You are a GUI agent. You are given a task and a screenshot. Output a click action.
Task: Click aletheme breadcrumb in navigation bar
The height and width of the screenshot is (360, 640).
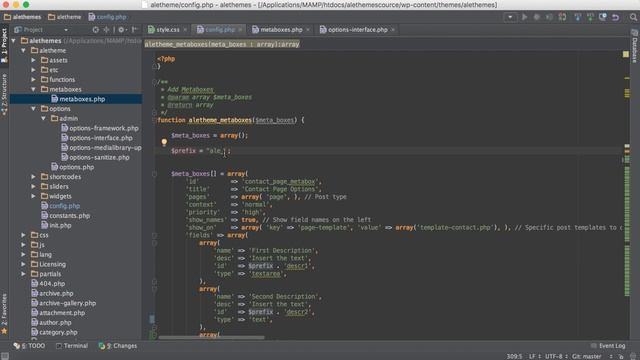click(64, 17)
